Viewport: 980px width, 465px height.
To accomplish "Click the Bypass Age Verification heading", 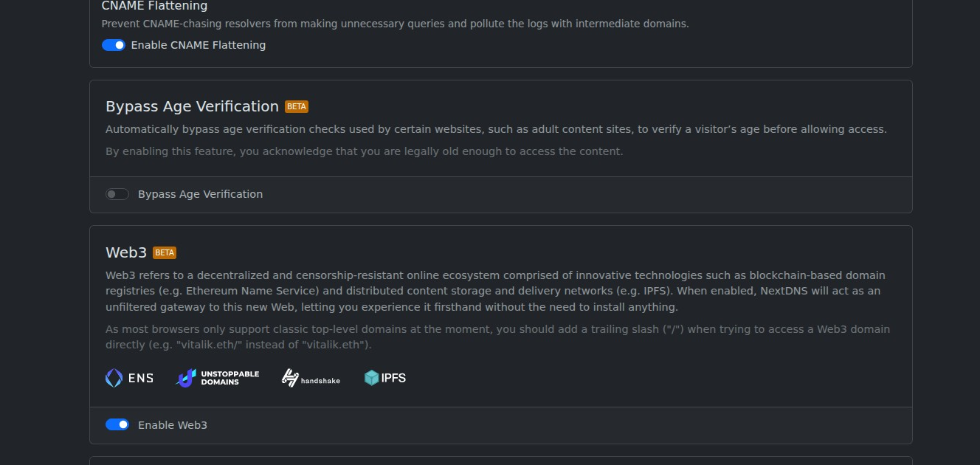I will [x=193, y=106].
